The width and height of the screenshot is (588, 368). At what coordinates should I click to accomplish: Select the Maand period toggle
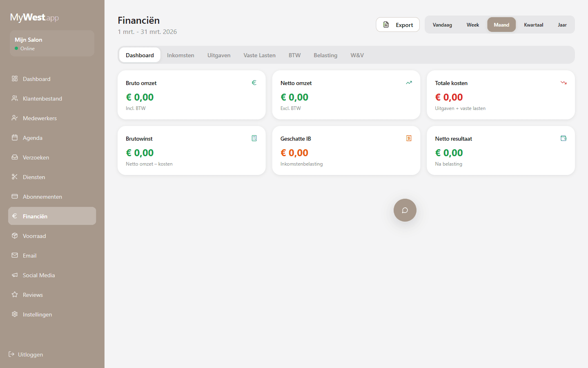pyautogui.click(x=501, y=25)
